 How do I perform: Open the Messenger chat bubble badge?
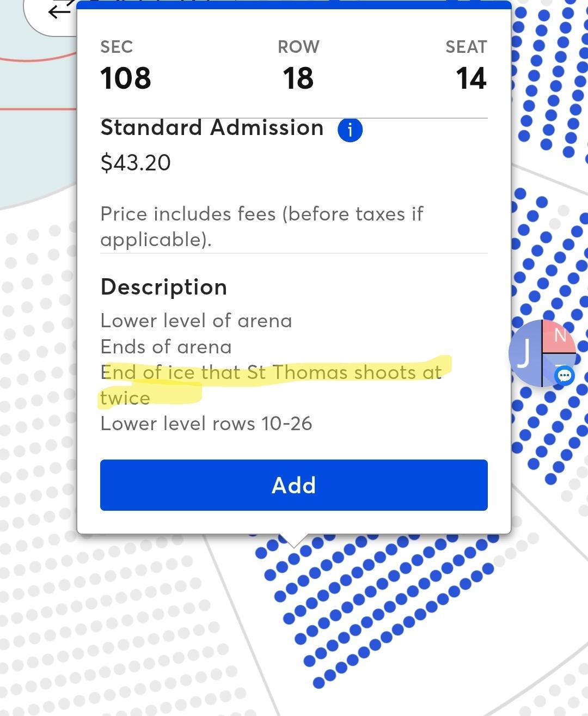click(x=565, y=375)
